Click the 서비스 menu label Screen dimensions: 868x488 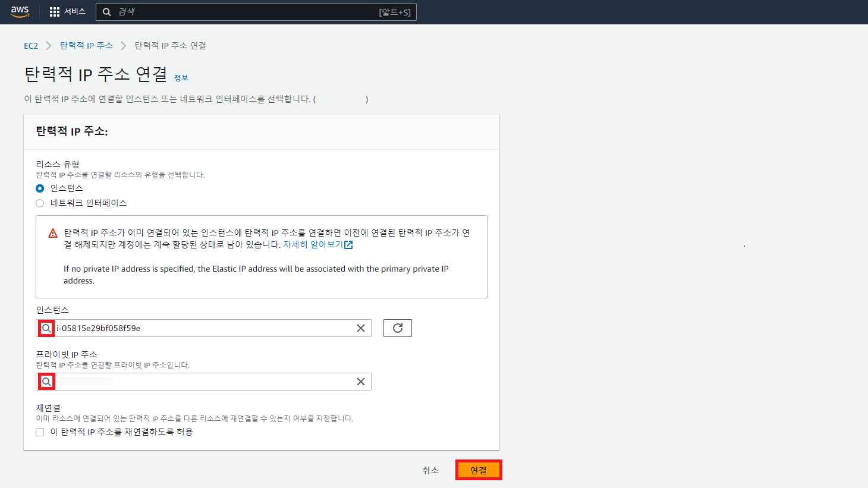click(75, 12)
